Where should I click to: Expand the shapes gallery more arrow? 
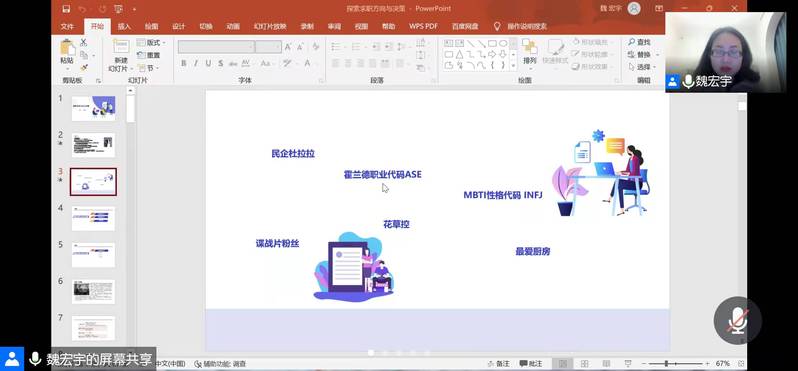click(x=513, y=66)
